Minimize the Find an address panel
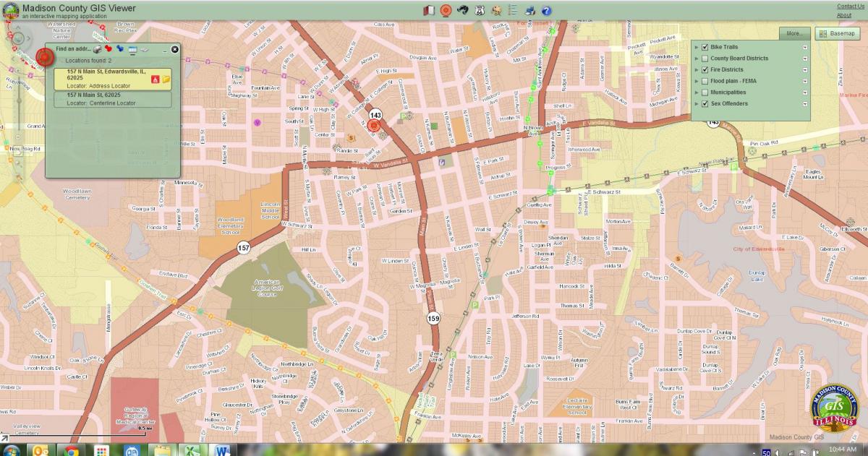 click(164, 50)
